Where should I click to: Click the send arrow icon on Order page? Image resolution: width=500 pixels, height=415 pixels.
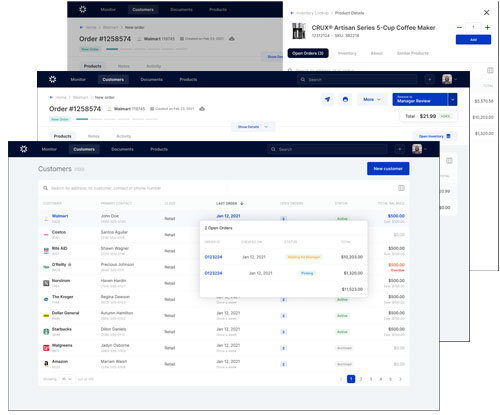point(328,99)
